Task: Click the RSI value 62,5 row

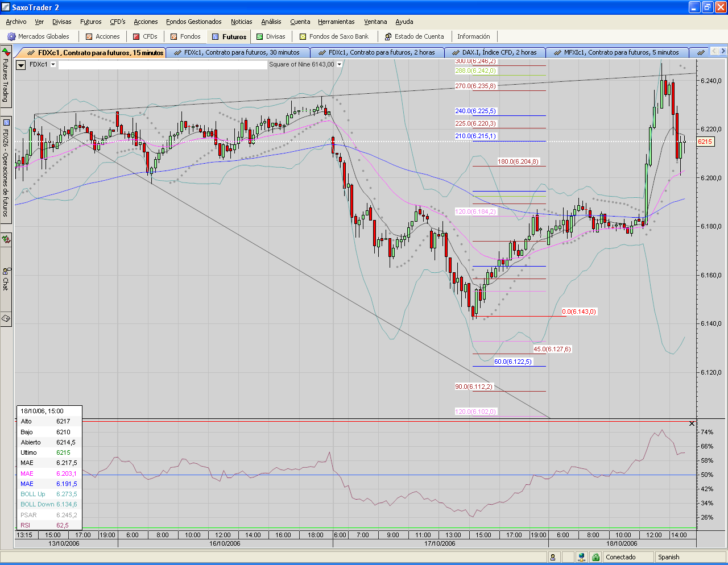Action: [x=49, y=525]
